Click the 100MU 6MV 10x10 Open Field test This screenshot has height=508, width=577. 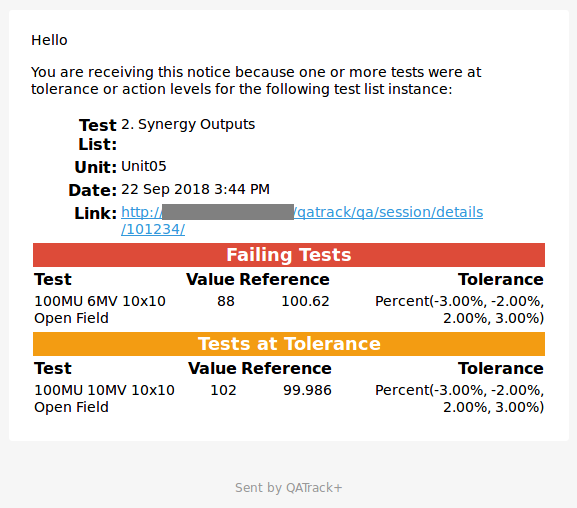click(100, 310)
